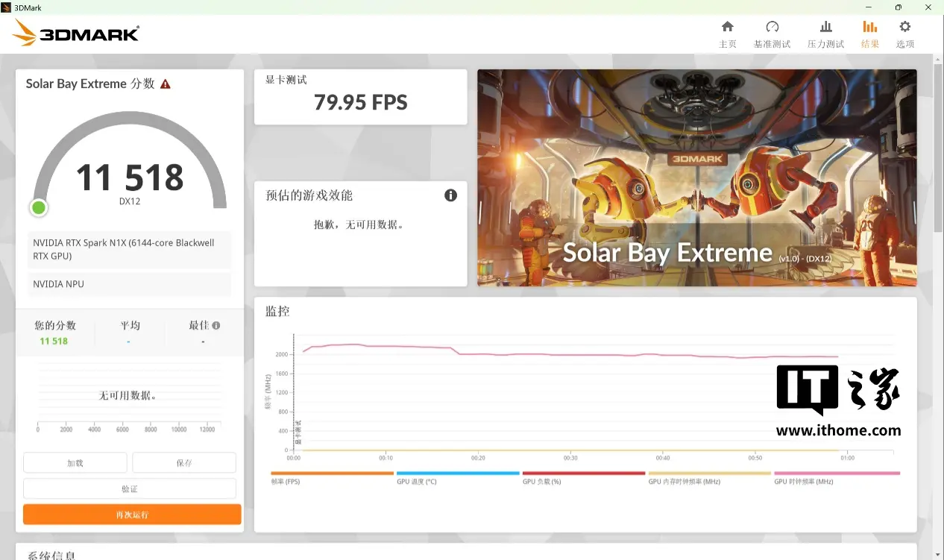This screenshot has height=560, width=944.
Task: Click the orange 再次运行 run again button
Action: [132, 515]
